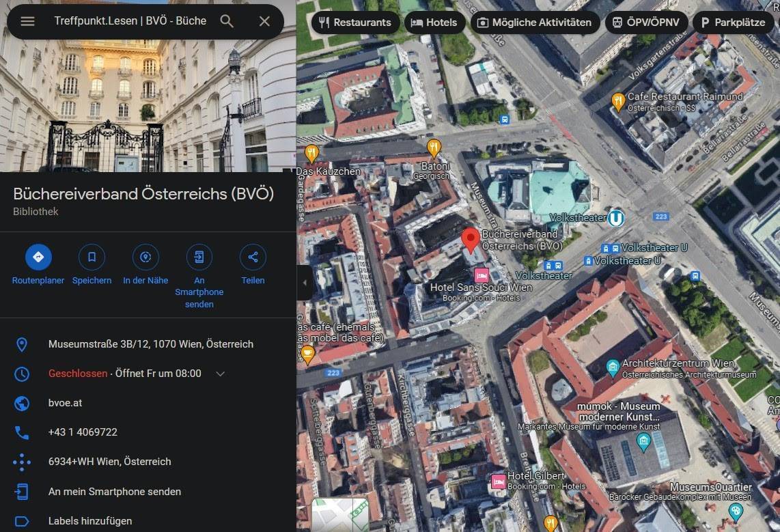Filter map by Hotels chip

pos(434,23)
